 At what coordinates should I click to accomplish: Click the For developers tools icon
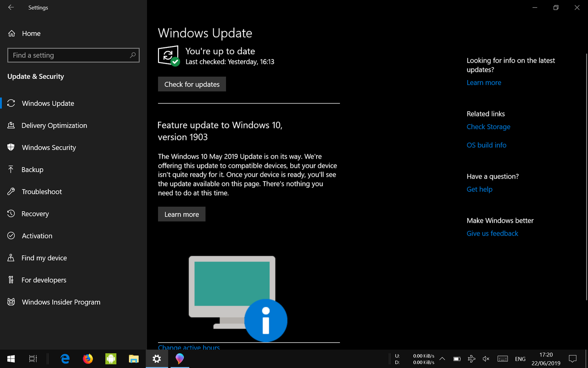[x=11, y=280]
